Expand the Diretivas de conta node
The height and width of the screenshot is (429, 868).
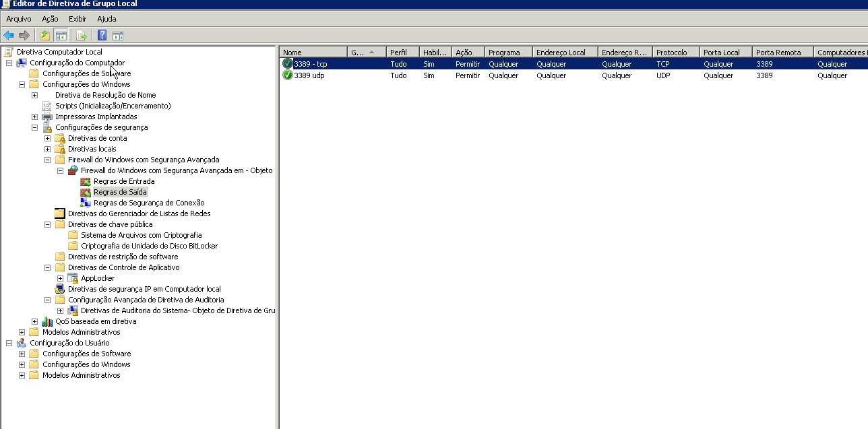pos(47,138)
